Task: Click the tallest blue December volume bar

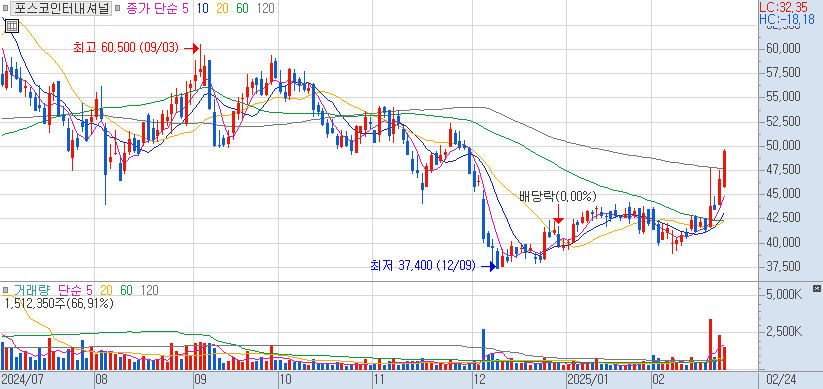Action: 483,349
